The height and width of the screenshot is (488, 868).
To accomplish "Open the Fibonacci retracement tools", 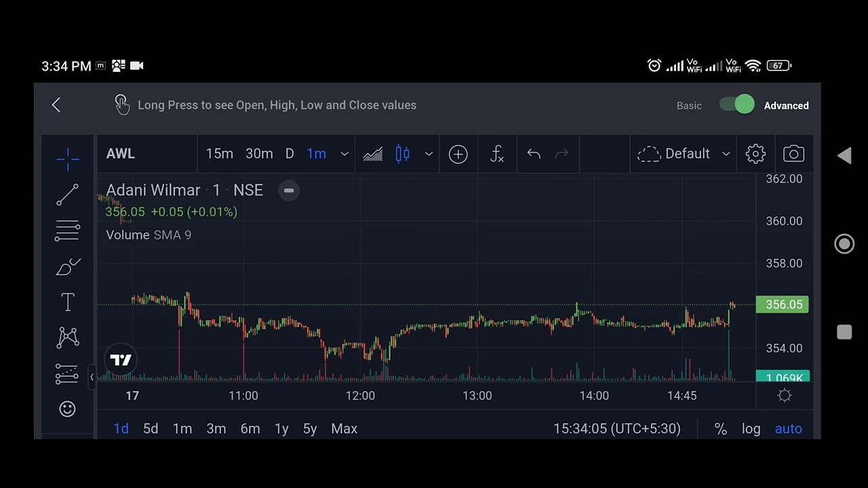I will pos(68,231).
